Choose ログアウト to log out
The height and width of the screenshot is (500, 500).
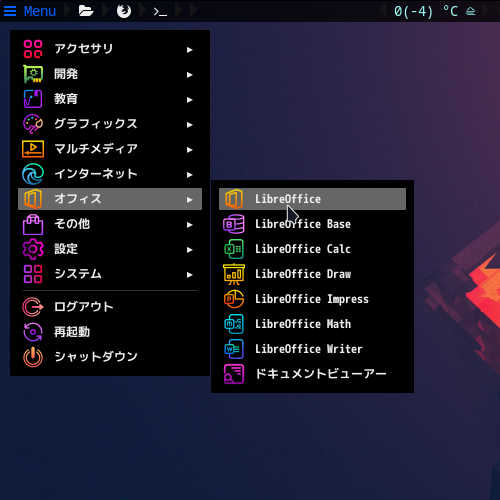(x=110, y=307)
